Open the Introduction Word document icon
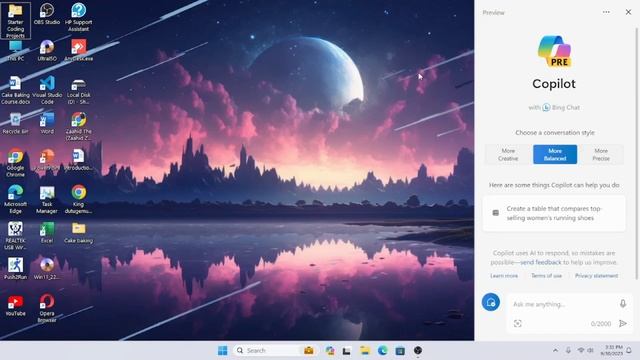This screenshot has height=360, width=640. (78, 160)
